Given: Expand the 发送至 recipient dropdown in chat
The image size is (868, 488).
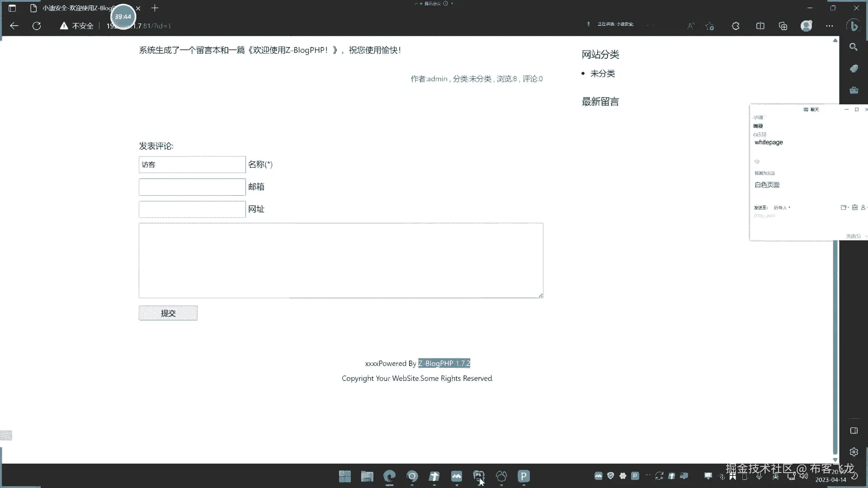Looking at the screenshot, I should 782,208.
